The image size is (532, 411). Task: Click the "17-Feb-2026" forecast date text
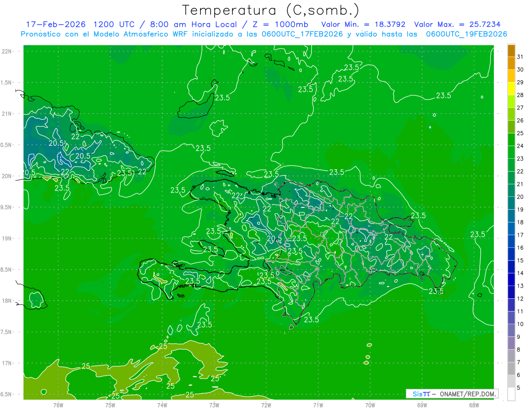pos(56,24)
